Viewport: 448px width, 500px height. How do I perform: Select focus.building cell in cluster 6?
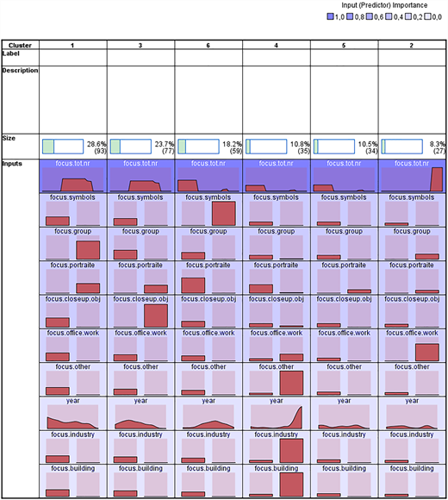pos(208,481)
